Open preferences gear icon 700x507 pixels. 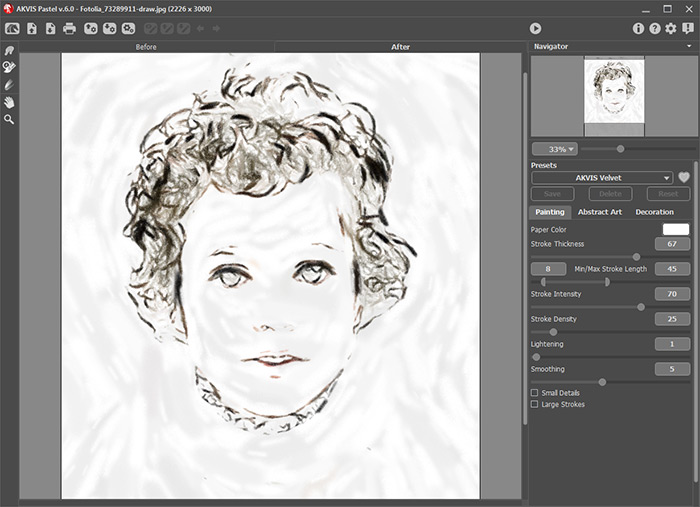point(671,29)
